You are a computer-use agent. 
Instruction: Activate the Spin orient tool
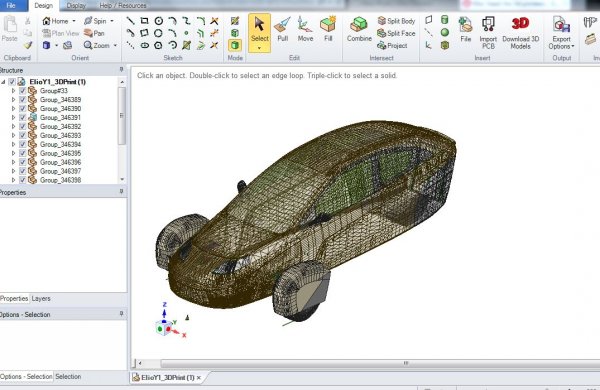(x=96, y=21)
